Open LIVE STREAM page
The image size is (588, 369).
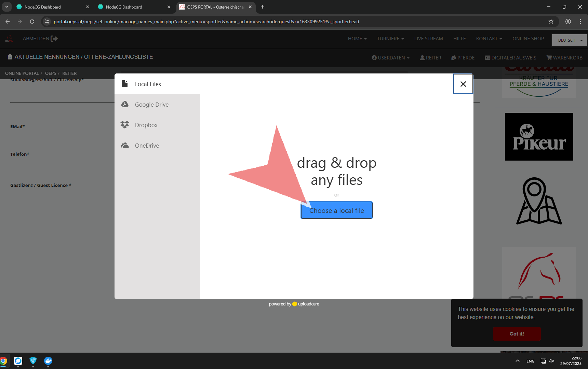428,39
